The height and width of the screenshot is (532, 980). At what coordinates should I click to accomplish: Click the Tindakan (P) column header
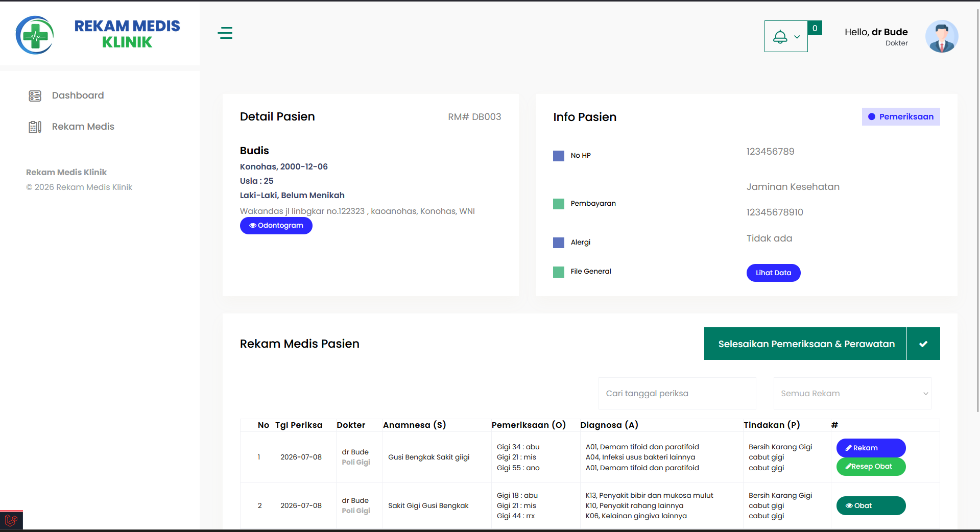click(x=772, y=425)
